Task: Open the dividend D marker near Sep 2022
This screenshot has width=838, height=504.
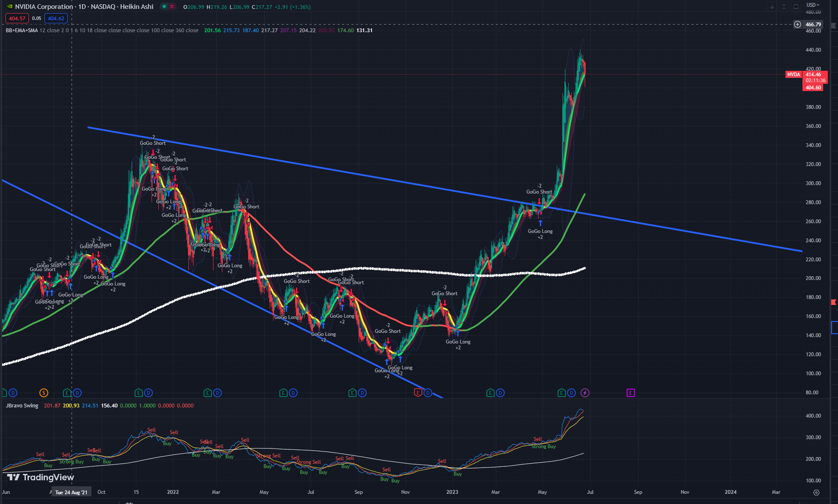Action: pyautogui.click(x=362, y=393)
